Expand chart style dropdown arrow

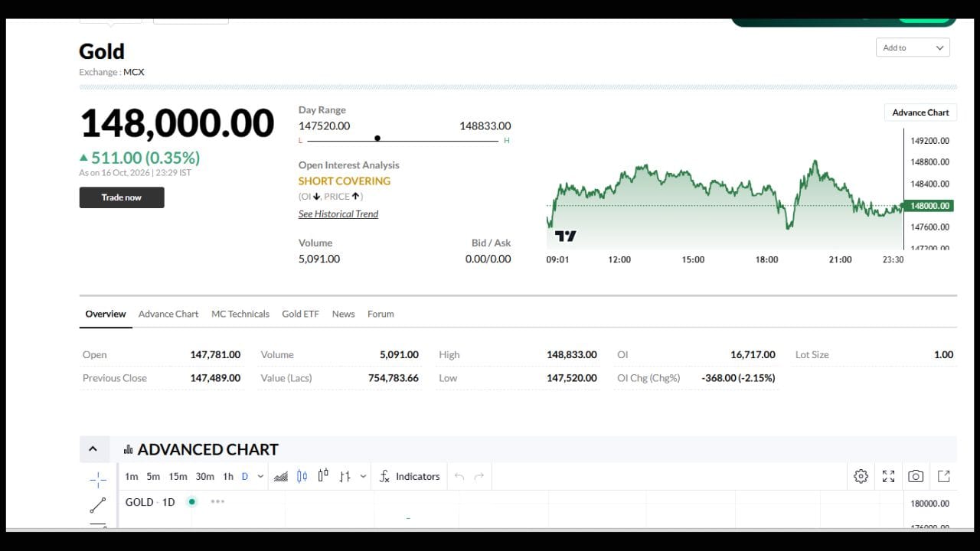[x=363, y=476]
